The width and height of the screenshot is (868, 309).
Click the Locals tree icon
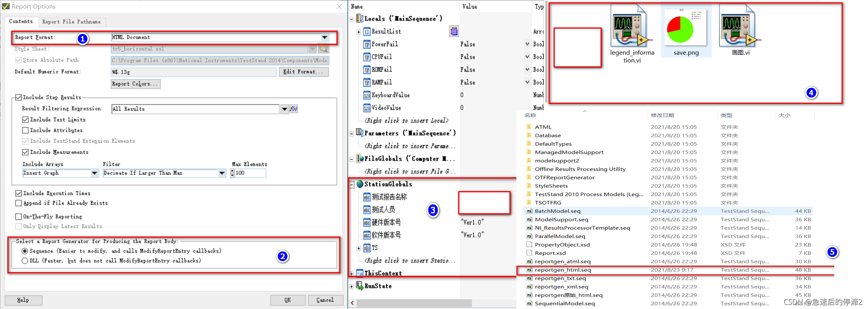(360, 19)
